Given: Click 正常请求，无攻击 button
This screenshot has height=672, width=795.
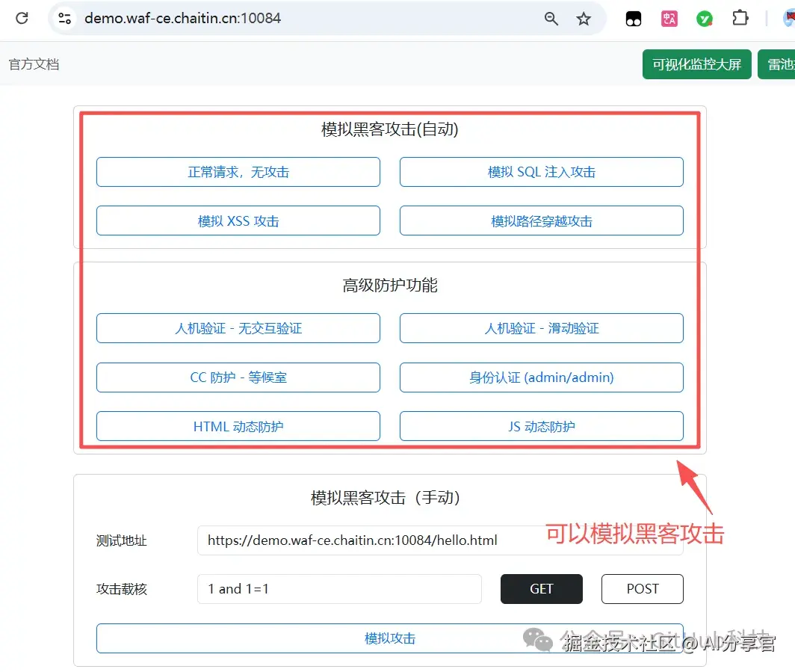Looking at the screenshot, I should [238, 172].
